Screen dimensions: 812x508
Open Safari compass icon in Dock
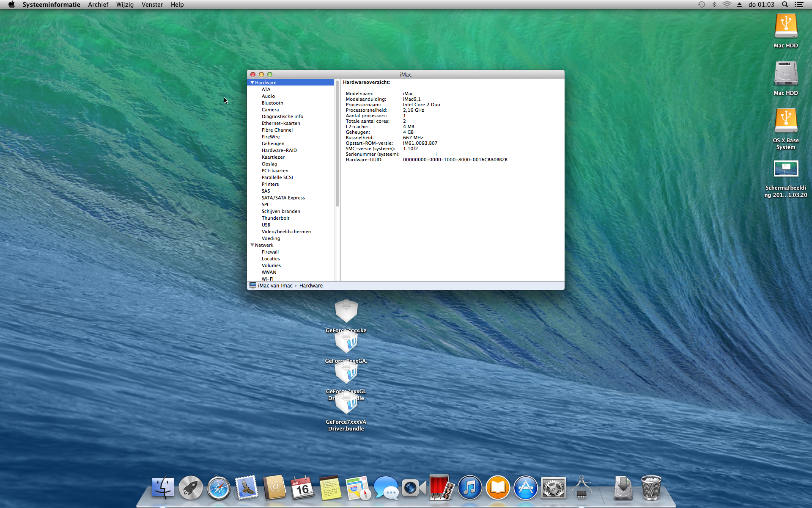coord(219,488)
